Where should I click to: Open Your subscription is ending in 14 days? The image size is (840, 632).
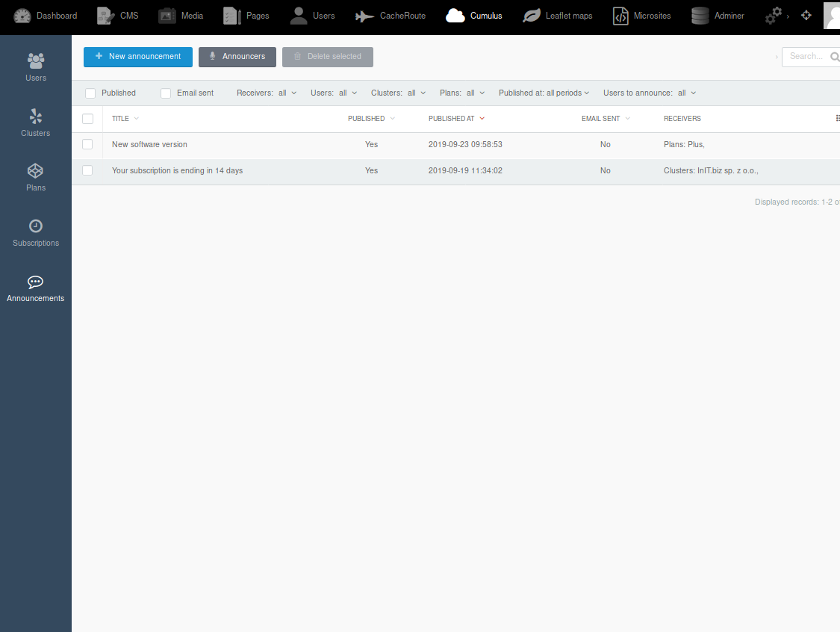[x=177, y=170]
